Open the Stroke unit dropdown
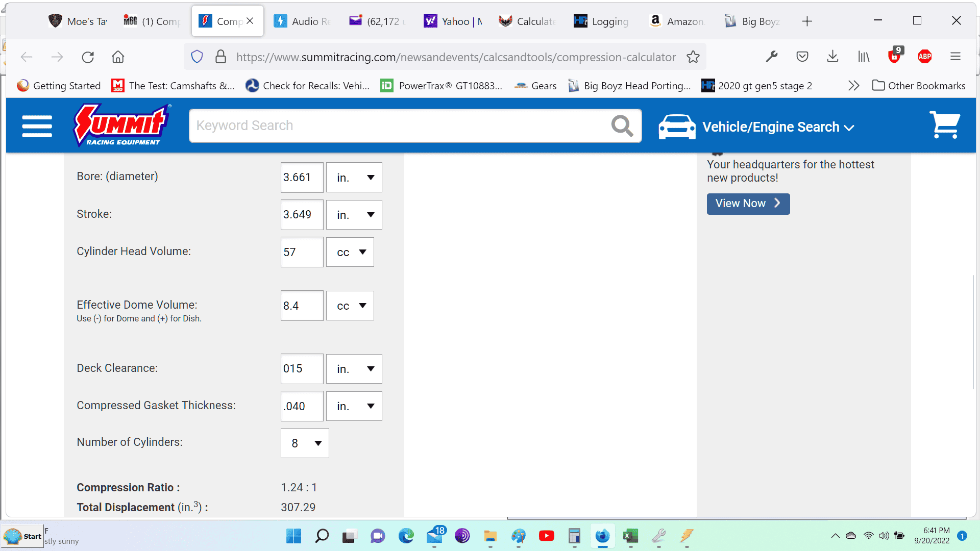Viewport: 980px width, 551px height. 354,215
